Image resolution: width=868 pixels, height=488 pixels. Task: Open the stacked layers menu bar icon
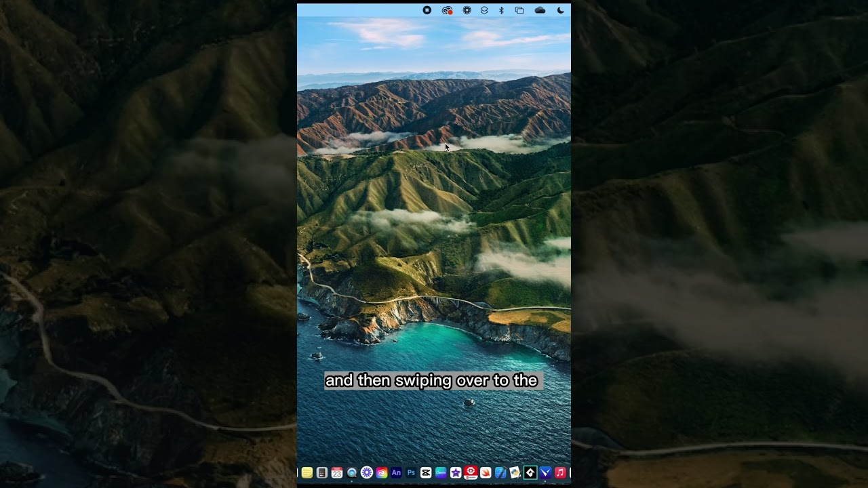(x=484, y=10)
